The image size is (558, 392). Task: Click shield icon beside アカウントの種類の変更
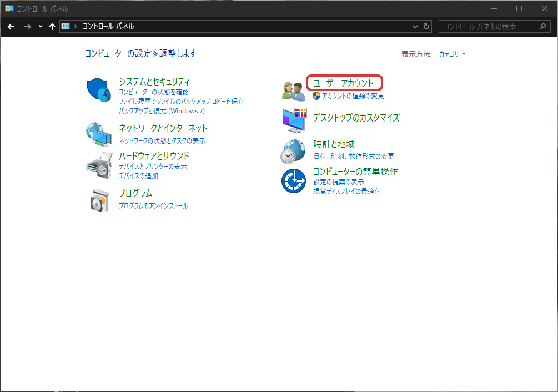pos(316,96)
